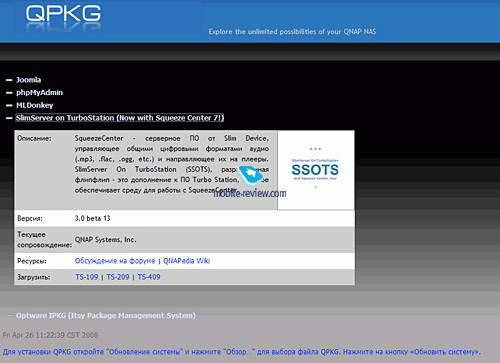Click the Ресурсы label
The image size is (500, 363).
pos(32,261)
